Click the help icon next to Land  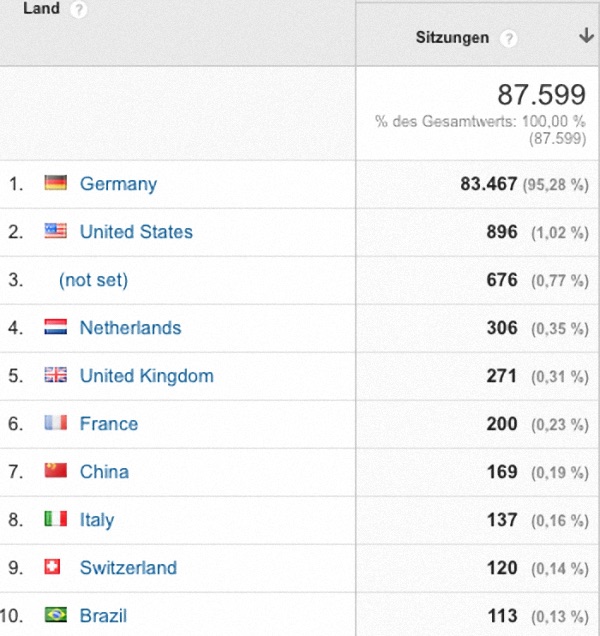click(x=78, y=9)
